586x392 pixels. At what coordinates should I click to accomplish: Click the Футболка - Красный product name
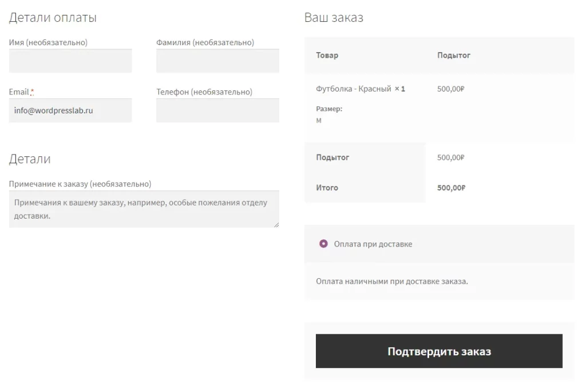coord(353,89)
